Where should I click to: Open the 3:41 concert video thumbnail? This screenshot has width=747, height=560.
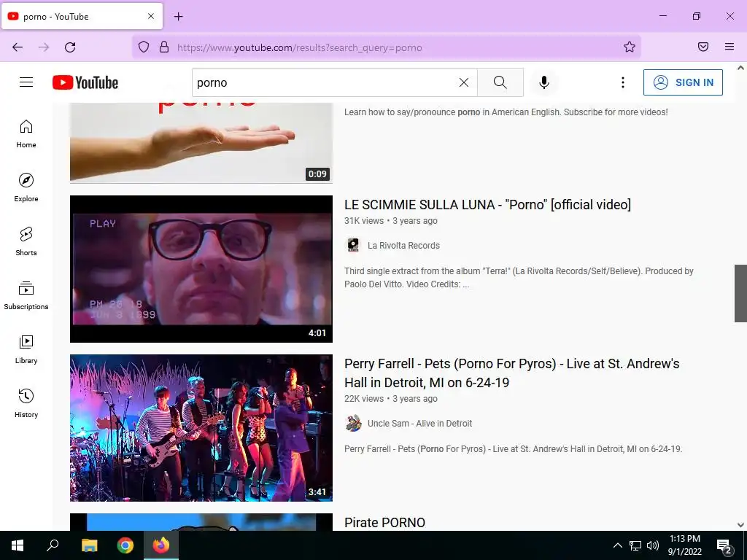coord(201,428)
